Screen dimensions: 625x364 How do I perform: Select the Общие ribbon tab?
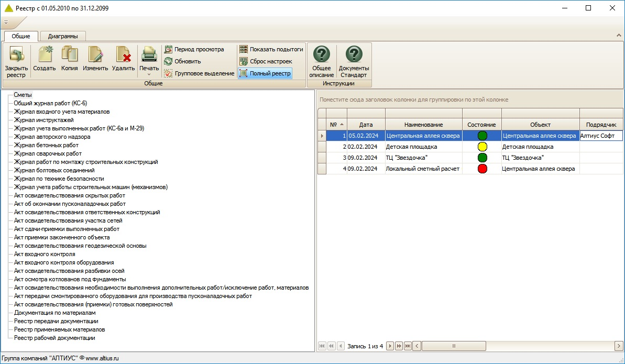[x=21, y=36]
